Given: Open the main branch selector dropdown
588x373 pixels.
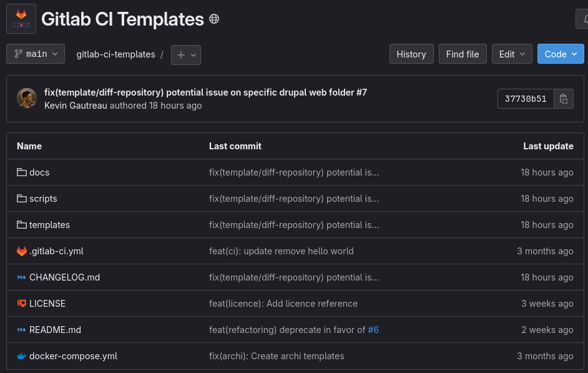Looking at the screenshot, I should click(x=36, y=54).
